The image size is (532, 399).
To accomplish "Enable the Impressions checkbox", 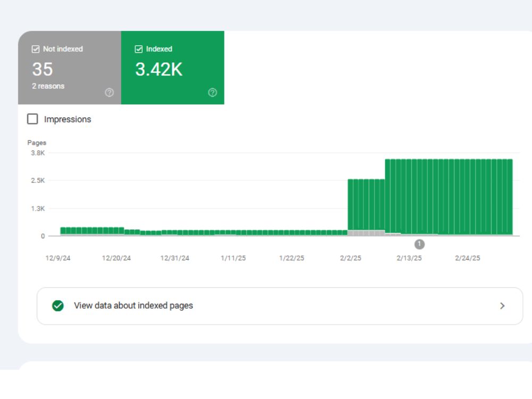I will (x=32, y=119).
